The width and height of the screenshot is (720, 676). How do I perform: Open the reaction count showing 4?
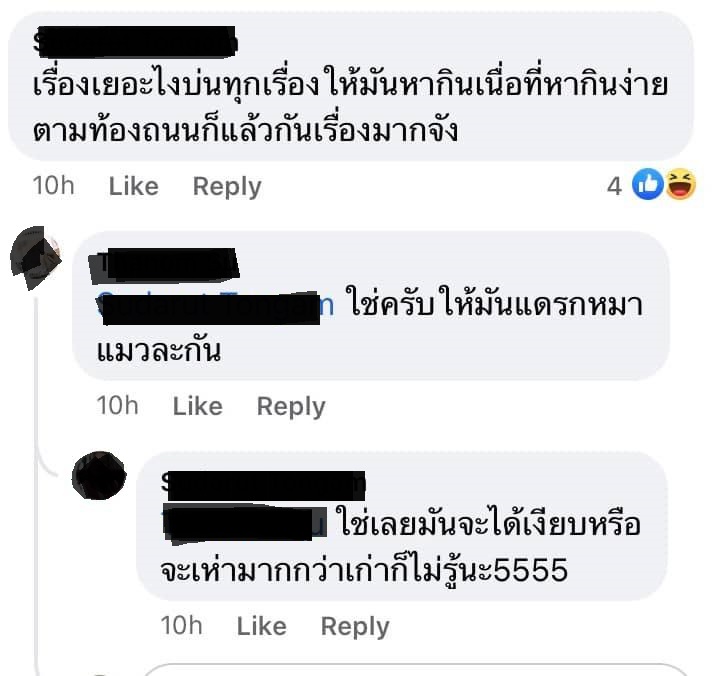pyautogui.click(x=614, y=186)
